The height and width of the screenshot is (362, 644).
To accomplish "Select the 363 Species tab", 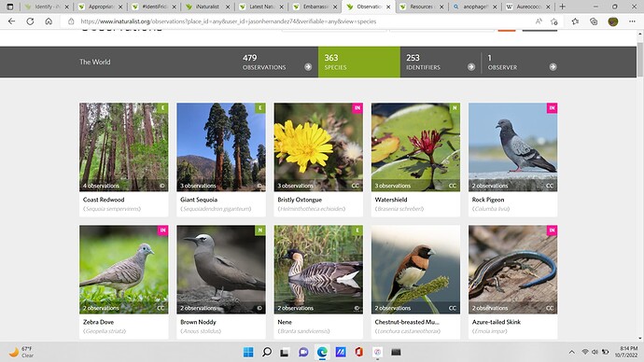I will pos(359,62).
